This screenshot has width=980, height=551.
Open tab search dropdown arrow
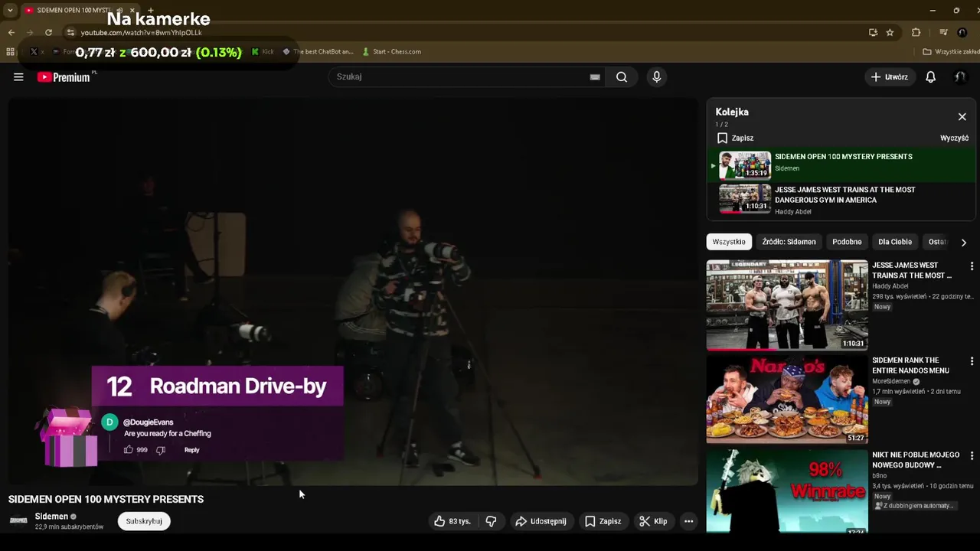(x=10, y=10)
